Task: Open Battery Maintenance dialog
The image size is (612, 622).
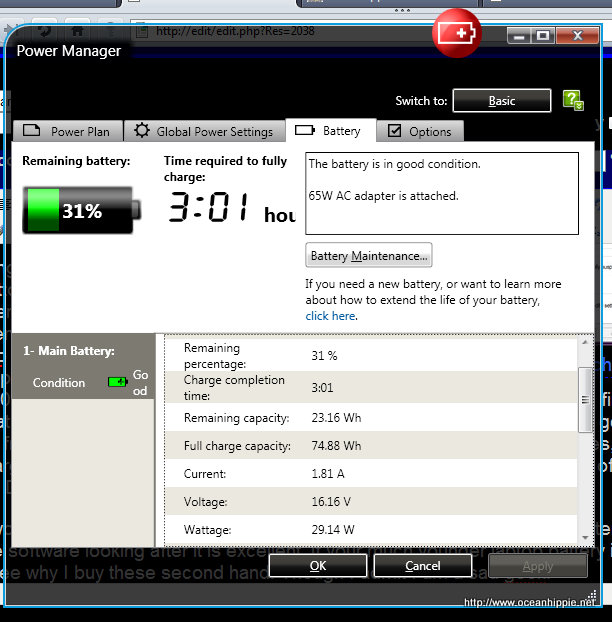Action: 369,256
